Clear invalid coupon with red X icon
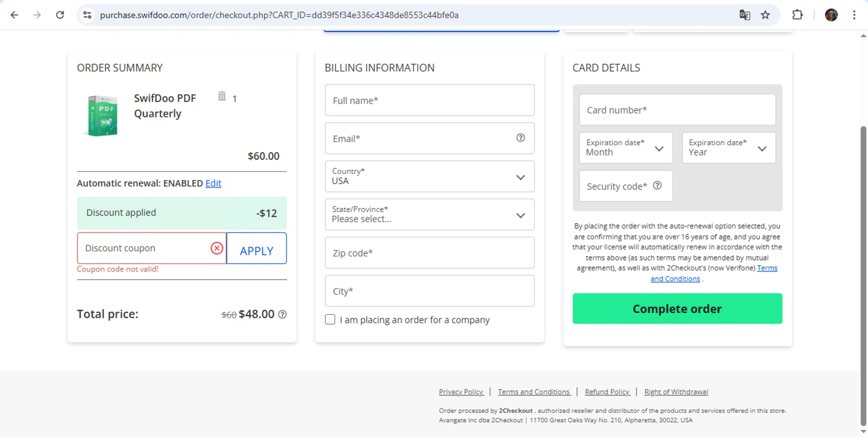Viewport: 868px width, 437px height. [x=217, y=248]
